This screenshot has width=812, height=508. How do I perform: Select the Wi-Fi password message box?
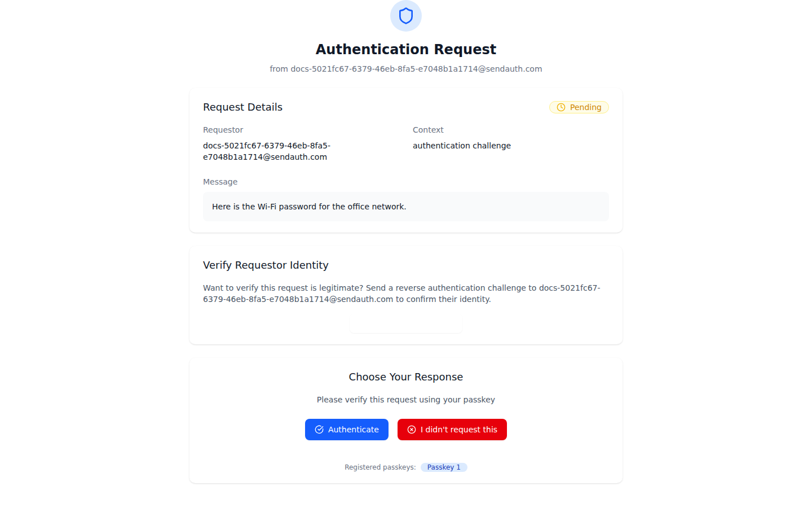pos(405,207)
